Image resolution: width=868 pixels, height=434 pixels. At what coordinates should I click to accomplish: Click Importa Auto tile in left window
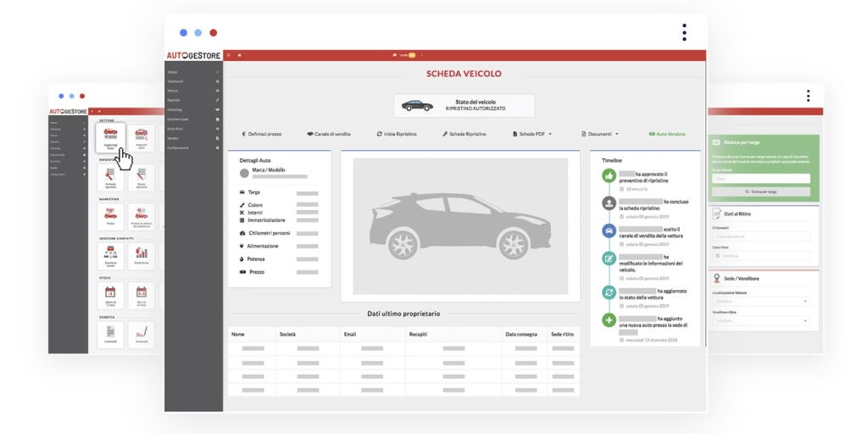point(142,137)
